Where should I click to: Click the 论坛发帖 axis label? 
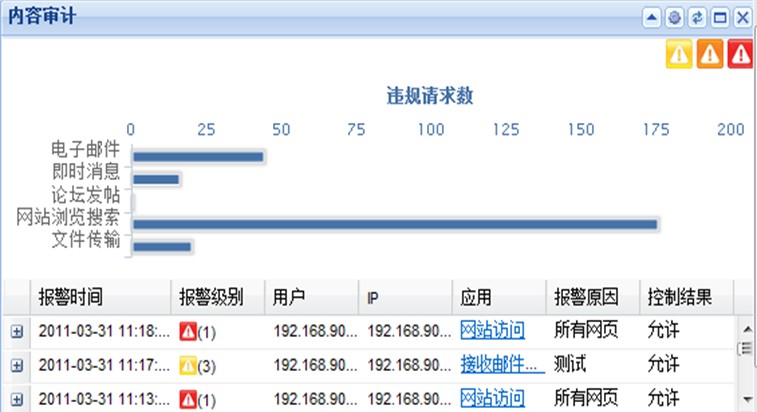pyautogui.click(x=85, y=195)
